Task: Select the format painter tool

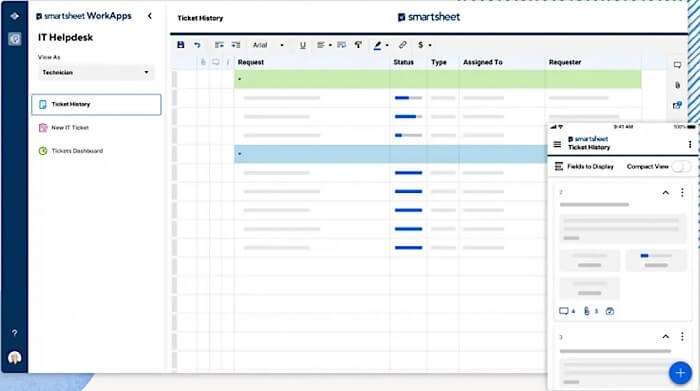Action: pos(358,45)
